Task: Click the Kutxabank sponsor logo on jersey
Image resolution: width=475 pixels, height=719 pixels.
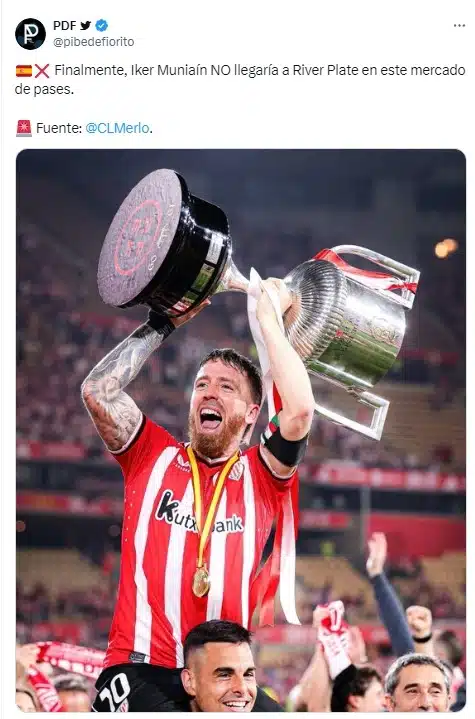Action: (x=199, y=514)
